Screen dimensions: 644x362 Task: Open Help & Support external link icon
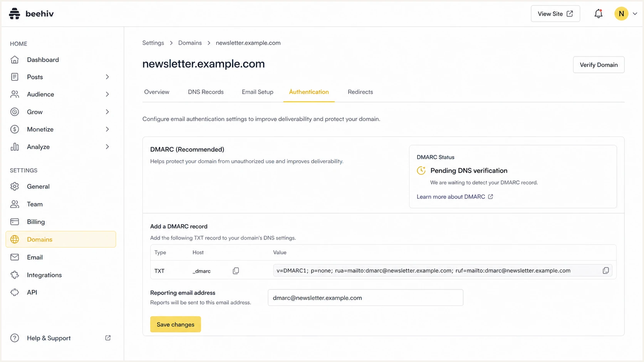(108, 338)
